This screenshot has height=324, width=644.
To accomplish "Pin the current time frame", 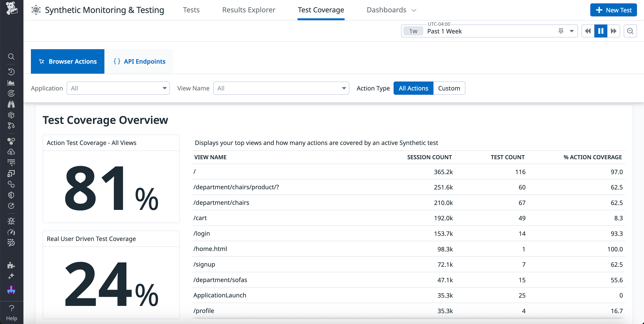I will pos(561,31).
